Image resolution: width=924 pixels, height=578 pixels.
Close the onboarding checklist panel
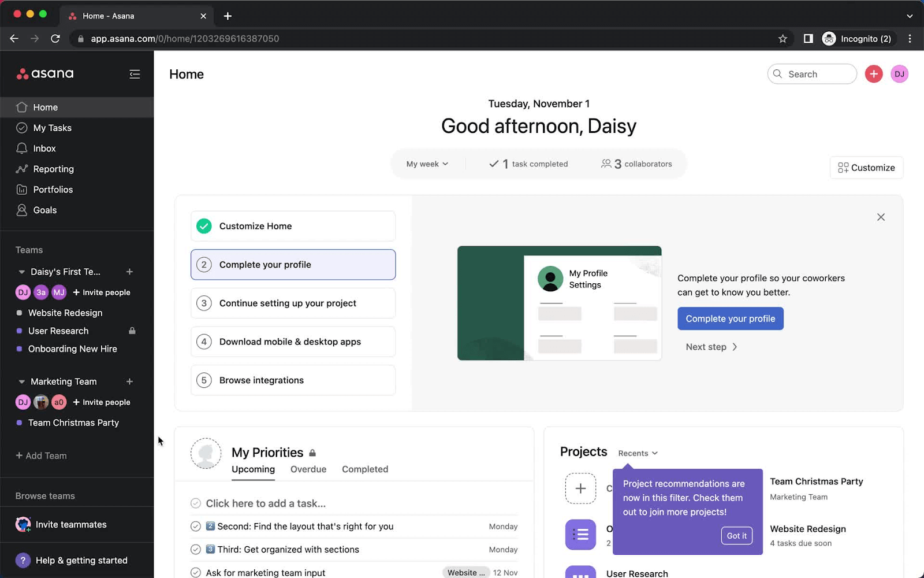click(881, 217)
